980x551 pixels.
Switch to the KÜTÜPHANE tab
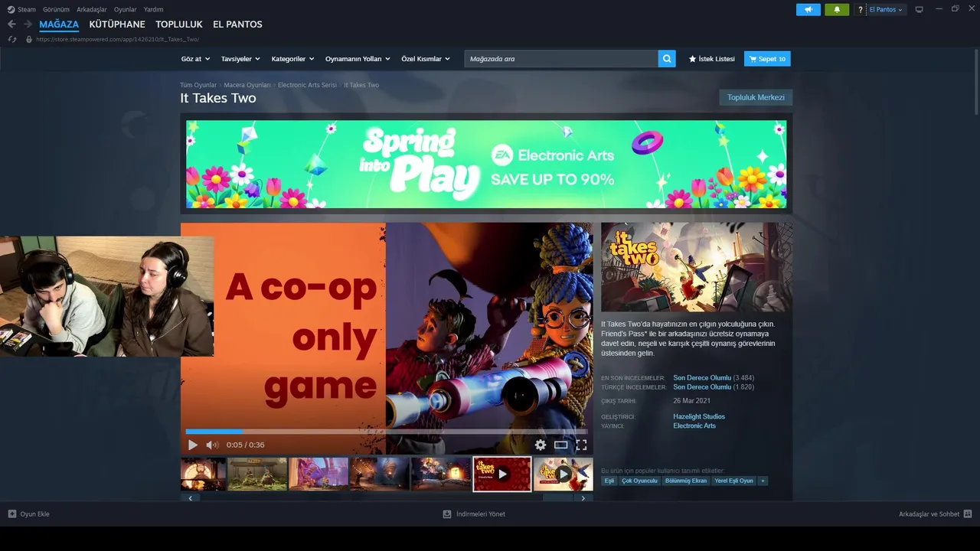click(117, 24)
